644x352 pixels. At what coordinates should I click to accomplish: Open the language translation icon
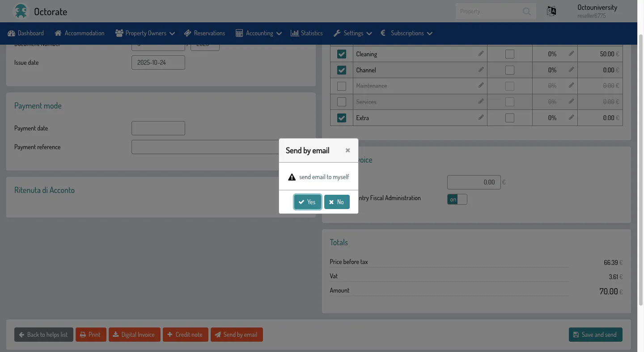551,11
